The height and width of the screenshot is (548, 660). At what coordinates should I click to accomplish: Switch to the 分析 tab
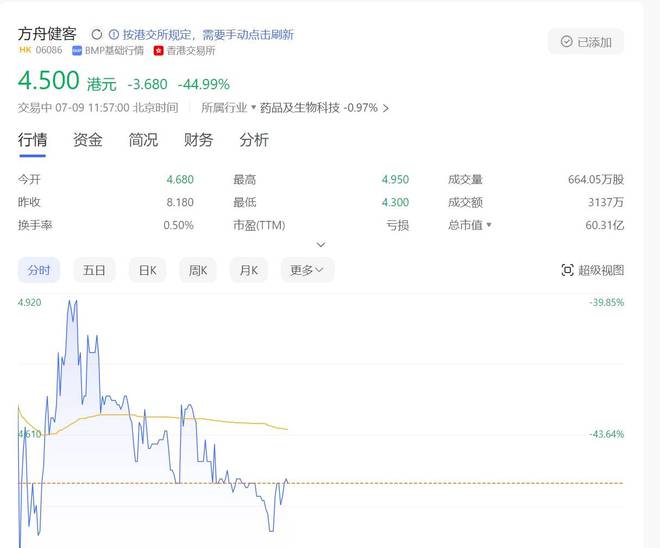click(254, 140)
